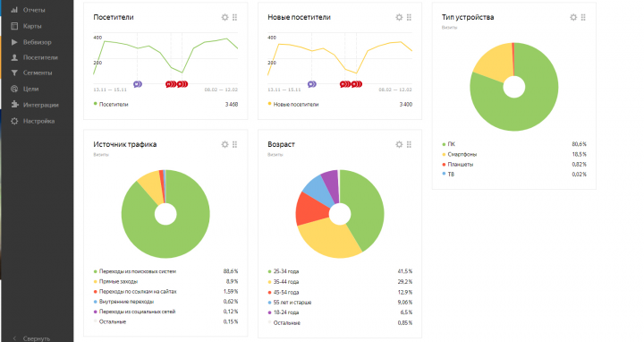Select Остальные in Источник трафика legend
644x342 pixels.
click(113, 322)
